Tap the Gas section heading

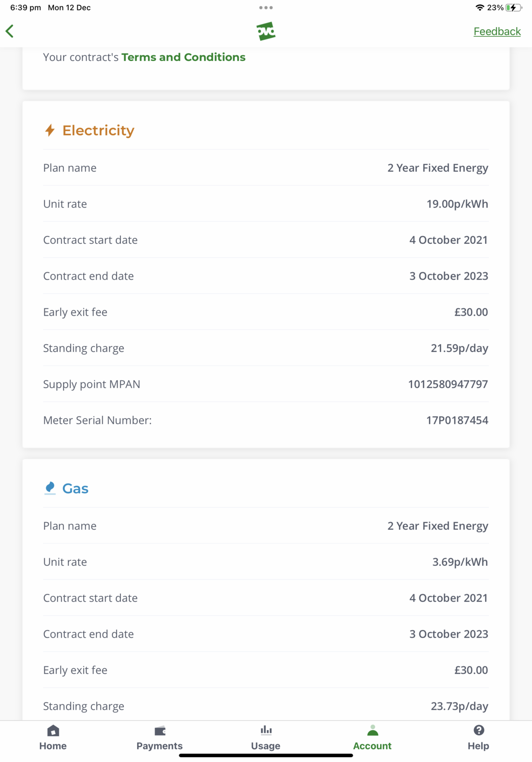75,489
